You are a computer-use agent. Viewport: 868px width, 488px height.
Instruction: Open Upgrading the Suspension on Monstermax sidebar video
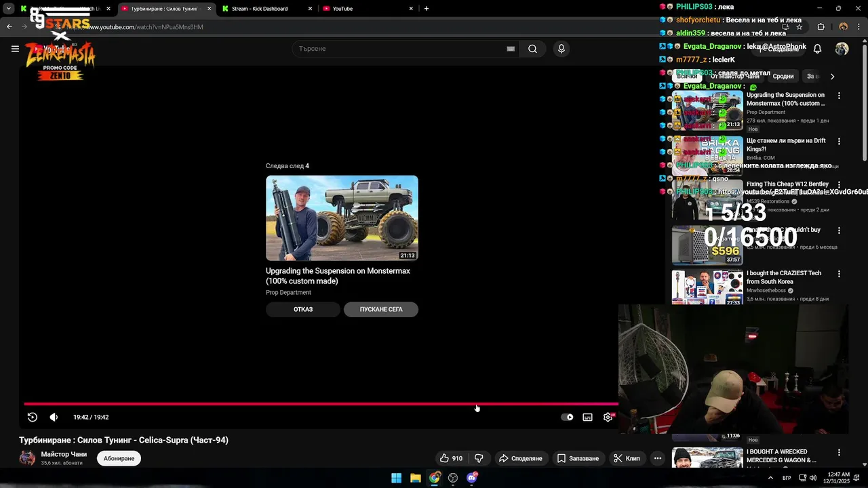[786, 99]
